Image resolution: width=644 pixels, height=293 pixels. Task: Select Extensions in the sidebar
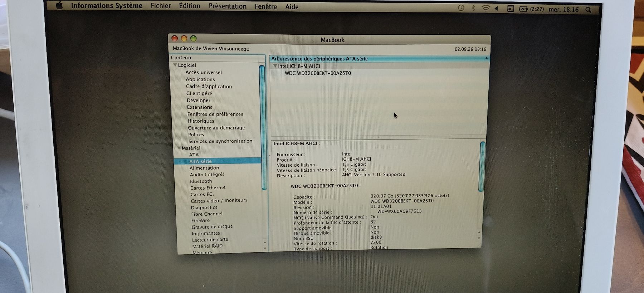pyautogui.click(x=200, y=107)
